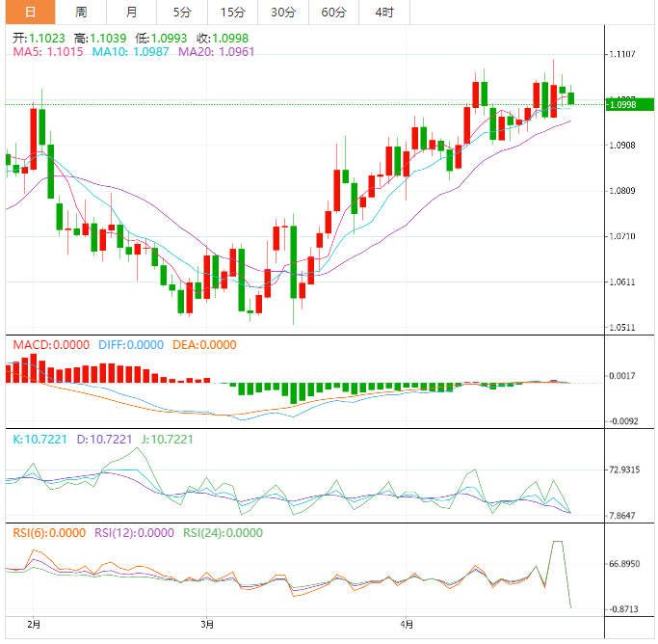Click the 3月 date marker on time axis
Image resolution: width=658 pixels, height=644 pixels.
point(209,625)
